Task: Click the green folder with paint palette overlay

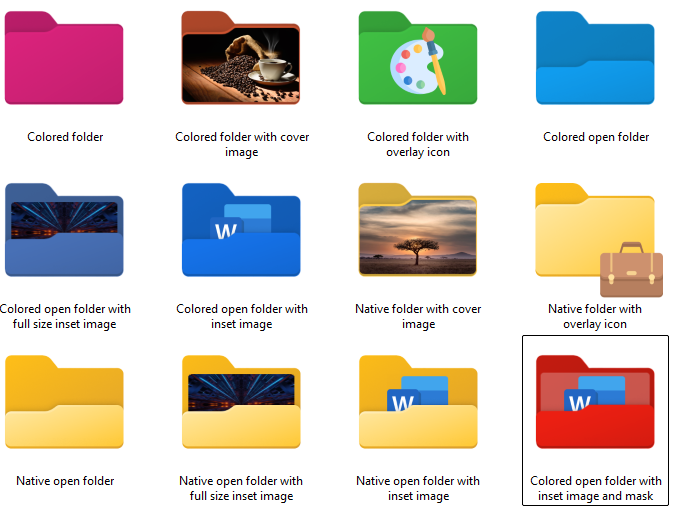Action: coord(418,59)
